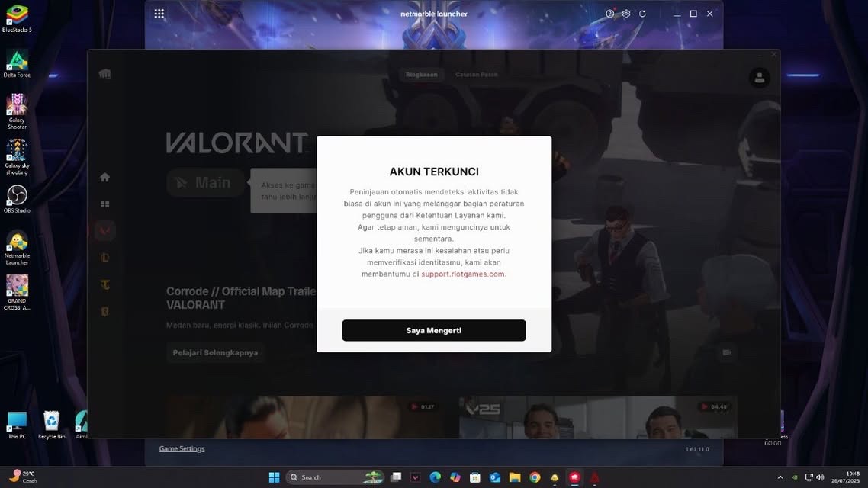Click the Saya Mengerti button

pos(433,330)
